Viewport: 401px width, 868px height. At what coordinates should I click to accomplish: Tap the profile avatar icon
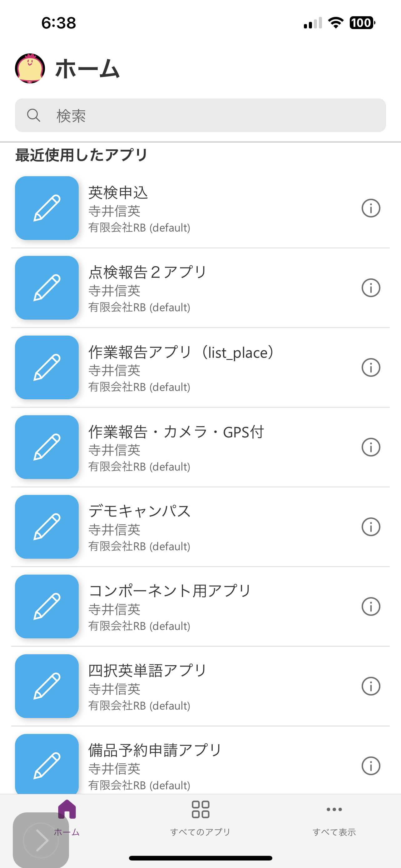point(30,68)
